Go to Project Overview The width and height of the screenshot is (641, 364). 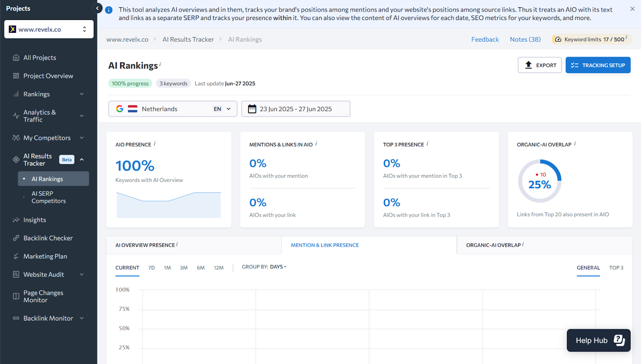click(48, 76)
